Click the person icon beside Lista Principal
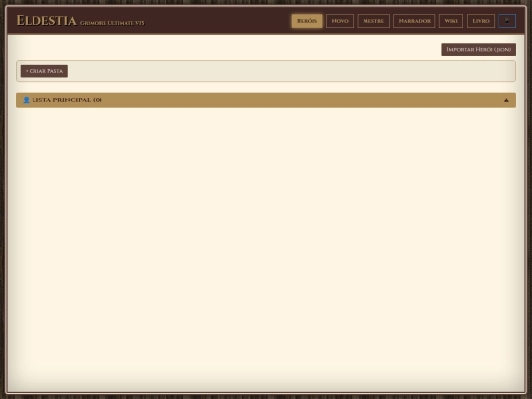The height and width of the screenshot is (399, 532). click(x=27, y=100)
